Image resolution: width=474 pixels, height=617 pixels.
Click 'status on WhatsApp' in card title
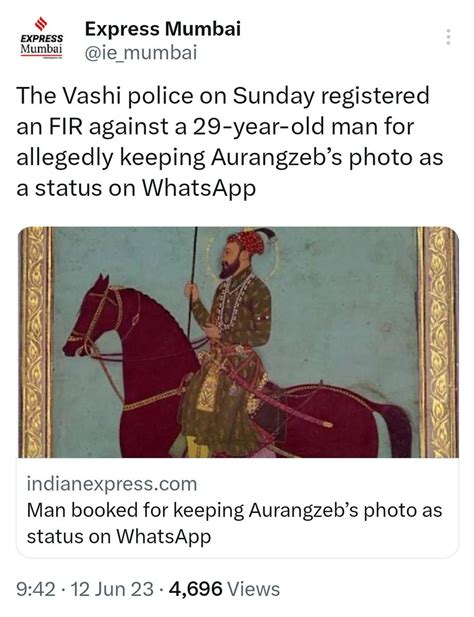click(x=119, y=536)
